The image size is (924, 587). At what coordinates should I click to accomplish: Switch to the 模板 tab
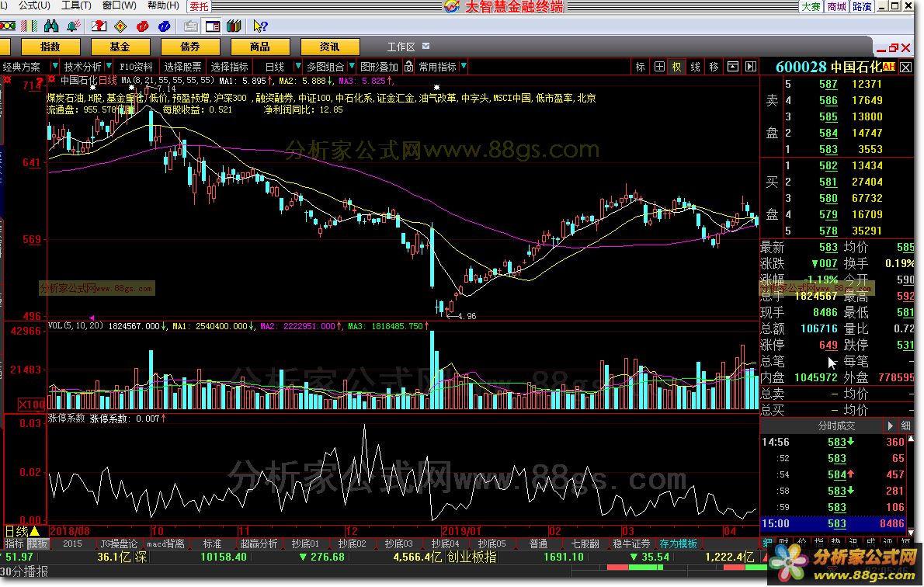[38, 544]
